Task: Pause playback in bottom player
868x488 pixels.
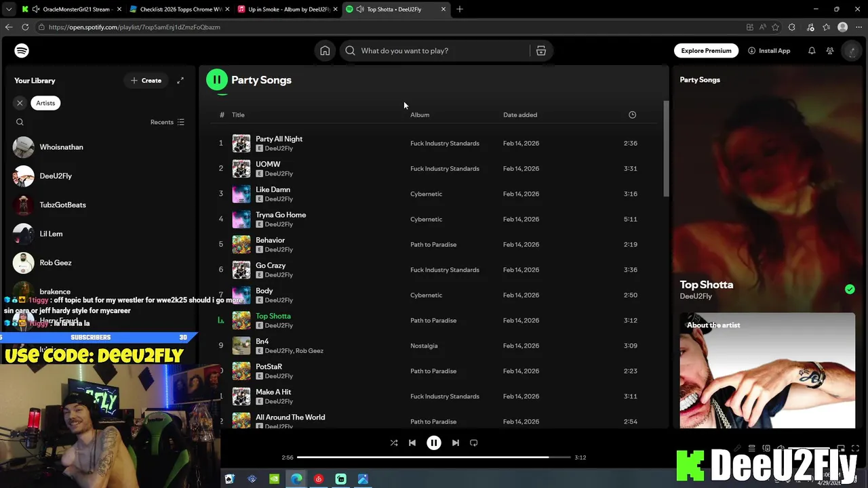Action: (434, 443)
